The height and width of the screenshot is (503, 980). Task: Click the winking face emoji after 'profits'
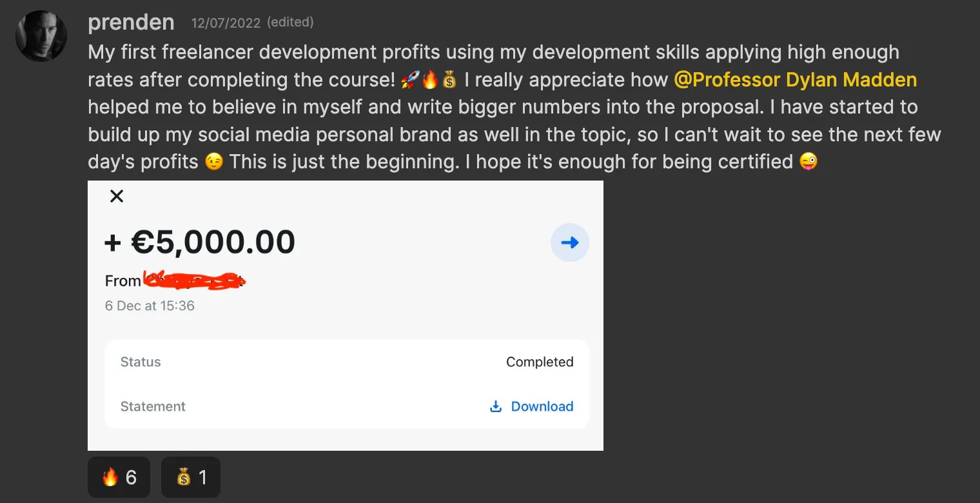(x=213, y=161)
